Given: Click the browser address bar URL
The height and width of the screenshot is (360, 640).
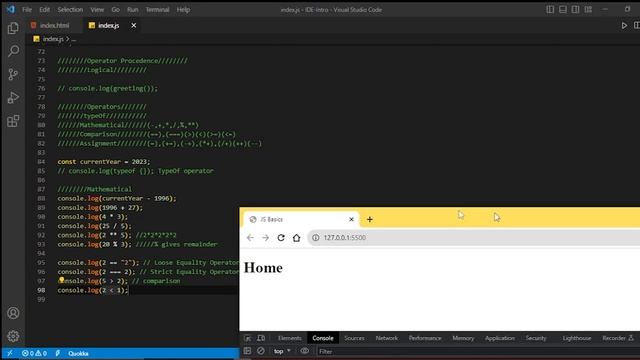Looking at the screenshot, I should click(344, 238).
